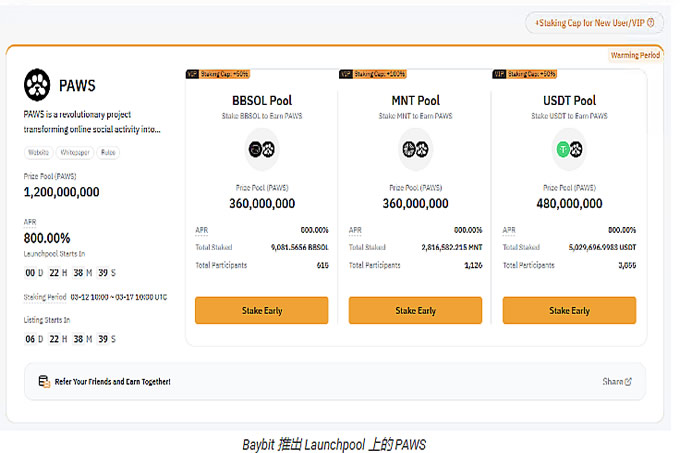Viewport: 680px width, 453px height.
Task: Click the Staking Period dates text
Action: pyautogui.click(x=119, y=297)
